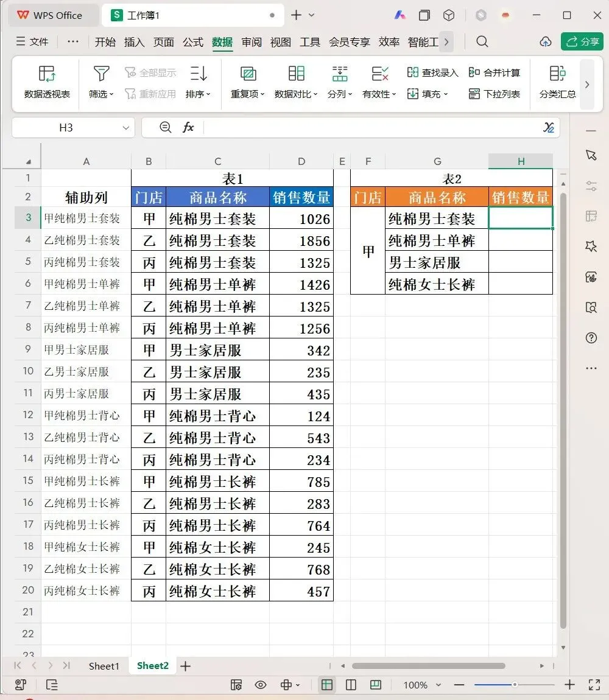Switch to the 开始 ribbon tab

tap(105, 42)
